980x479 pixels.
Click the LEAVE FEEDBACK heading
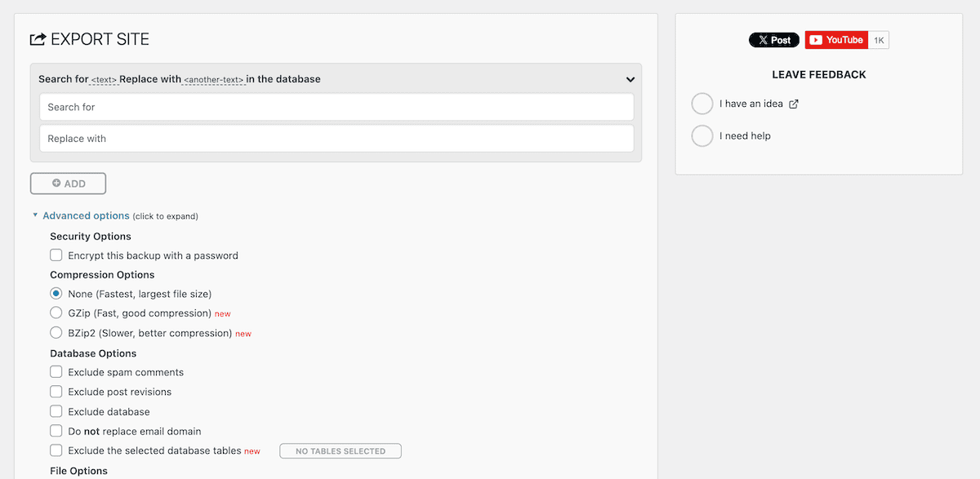point(819,74)
